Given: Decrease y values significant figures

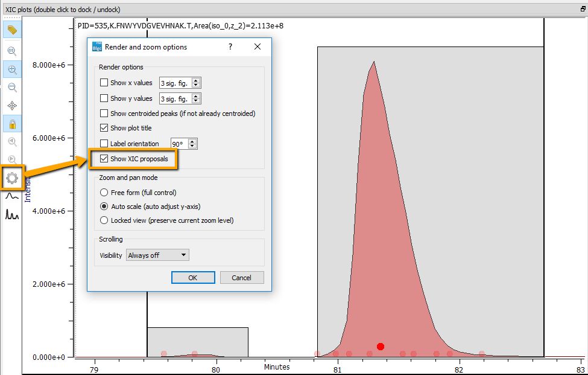Looking at the screenshot, I should tap(196, 101).
